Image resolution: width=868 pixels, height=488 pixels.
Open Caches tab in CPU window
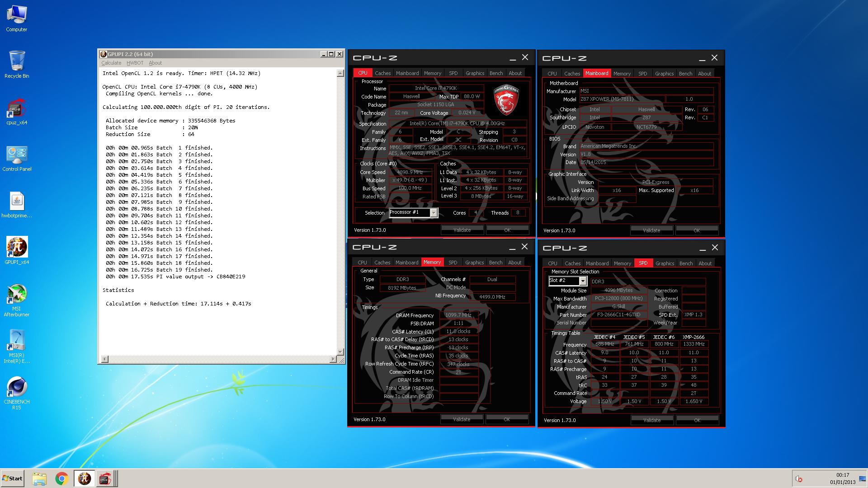(x=382, y=73)
